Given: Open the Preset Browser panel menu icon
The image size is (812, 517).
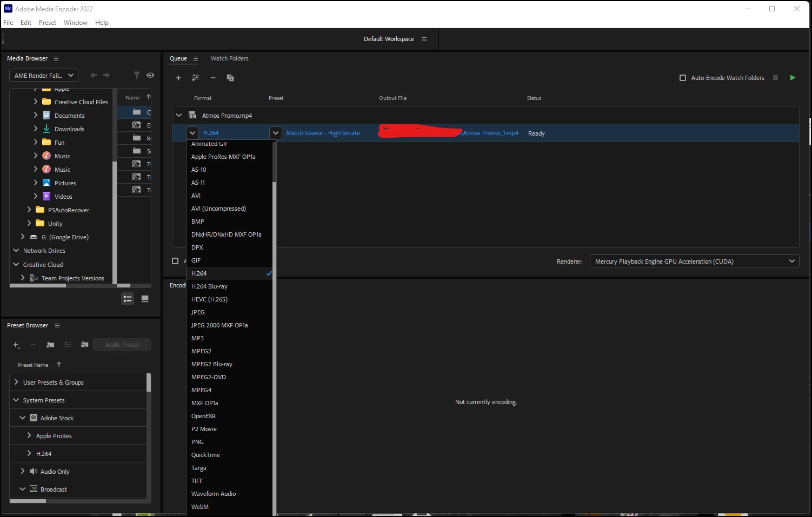Looking at the screenshot, I should [x=57, y=325].
